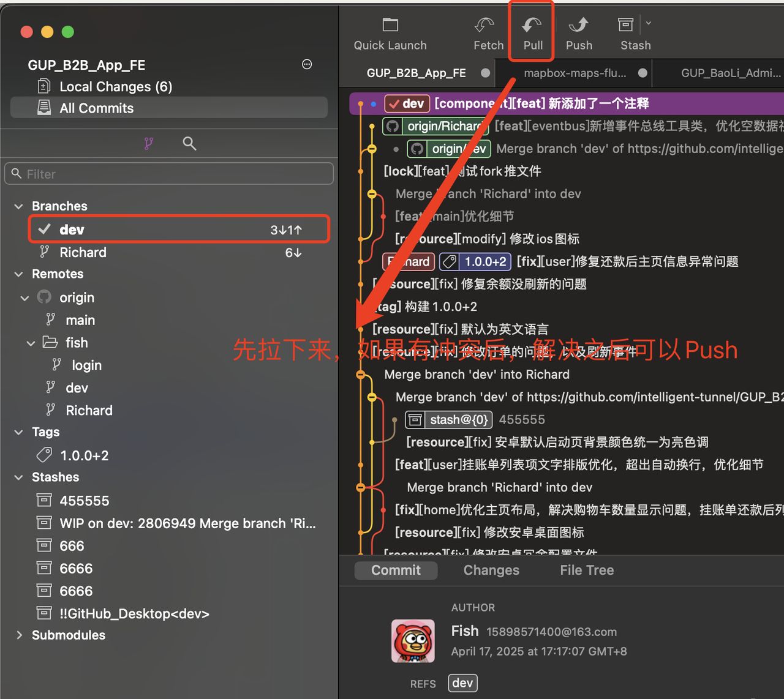Select the origin remote GitHub icon

(x=45, y=297)
